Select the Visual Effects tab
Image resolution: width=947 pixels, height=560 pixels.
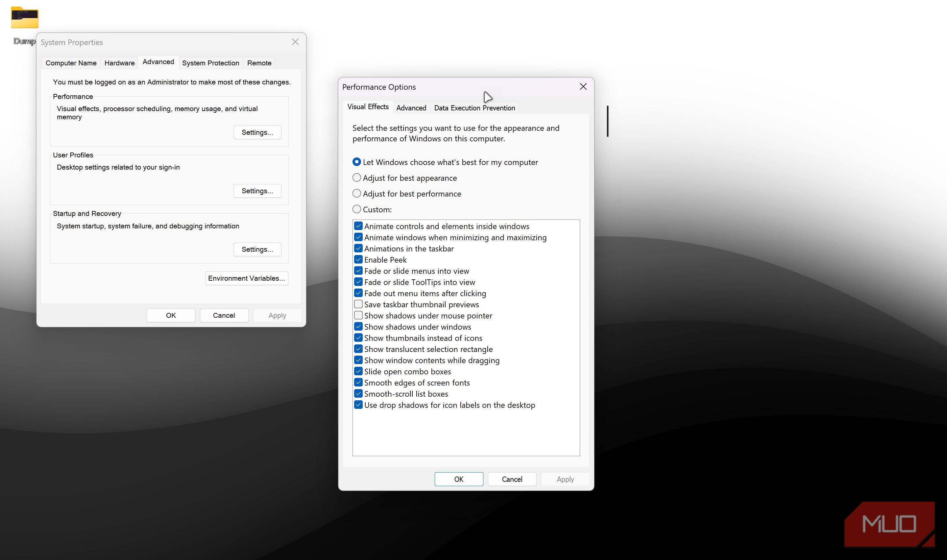pyautogui.click(x=368, y=107)
